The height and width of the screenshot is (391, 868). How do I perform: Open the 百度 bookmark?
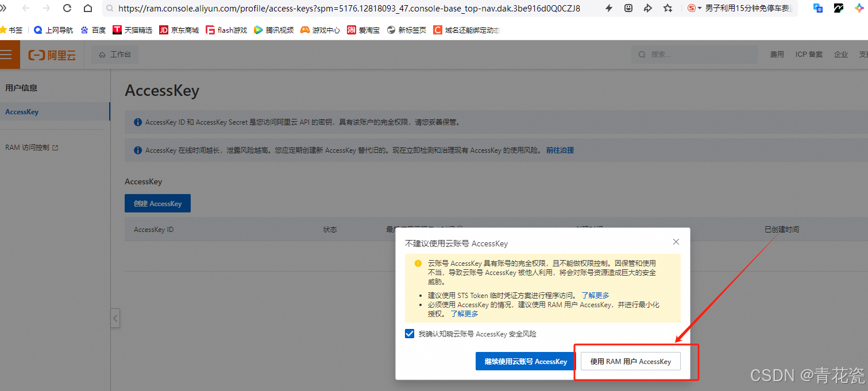[94, 30]
